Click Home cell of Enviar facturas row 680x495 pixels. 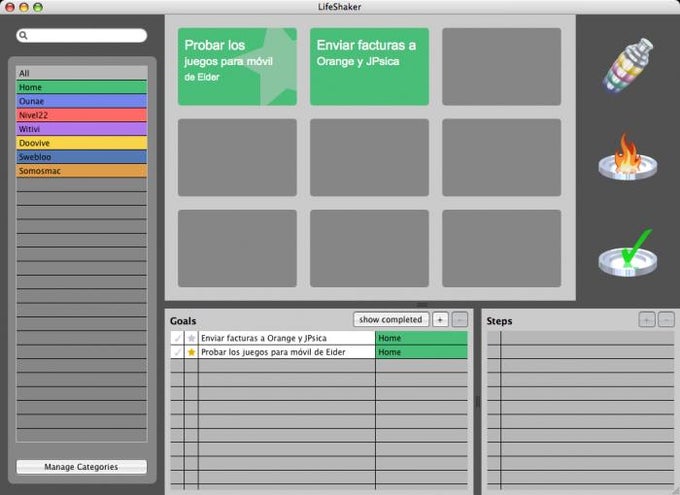click(422, 338)
